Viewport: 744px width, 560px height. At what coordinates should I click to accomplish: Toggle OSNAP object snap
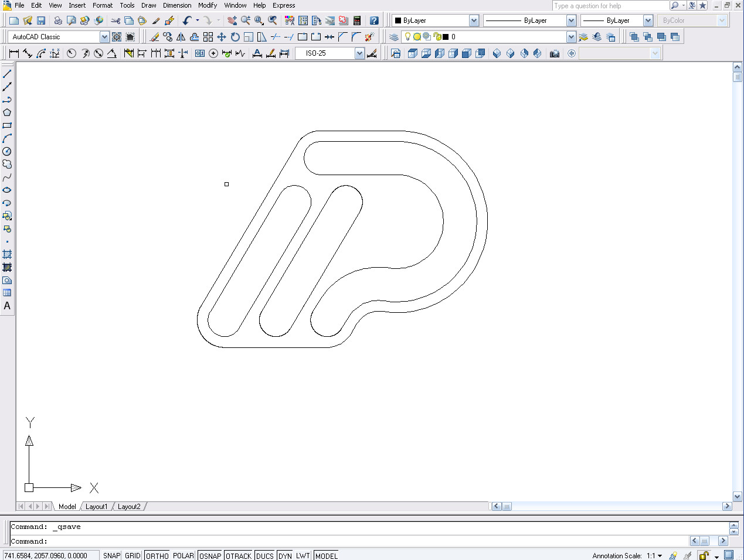click(x=210, y=555)
